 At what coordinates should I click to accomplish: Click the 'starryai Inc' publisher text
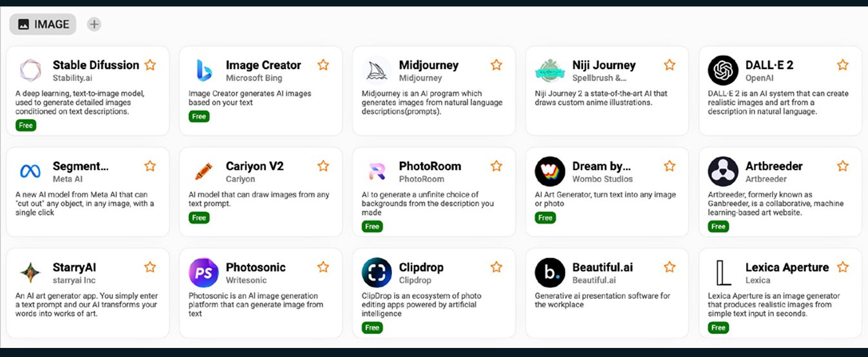point(74,280)
